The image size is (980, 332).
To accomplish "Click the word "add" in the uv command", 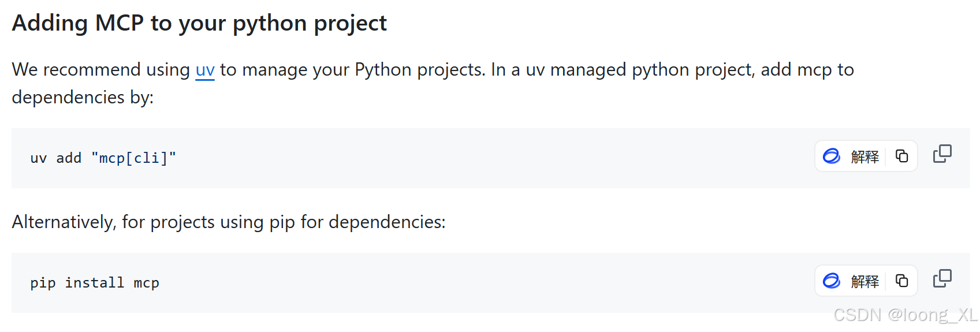I will [69, 158].
